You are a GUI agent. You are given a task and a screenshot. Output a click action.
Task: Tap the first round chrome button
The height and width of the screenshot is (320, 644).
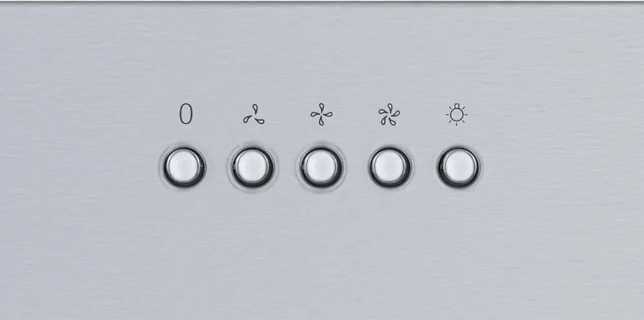[184, 167]
